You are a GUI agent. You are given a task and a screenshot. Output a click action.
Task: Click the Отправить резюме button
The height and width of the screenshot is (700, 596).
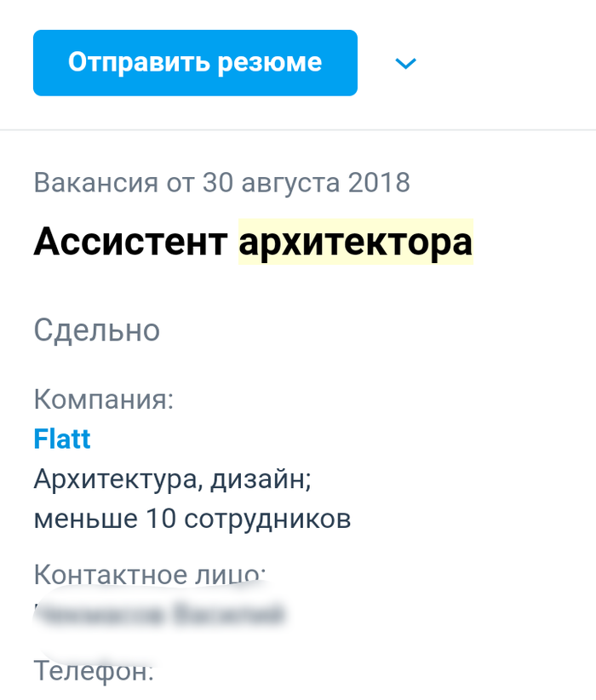coord(195,63)
